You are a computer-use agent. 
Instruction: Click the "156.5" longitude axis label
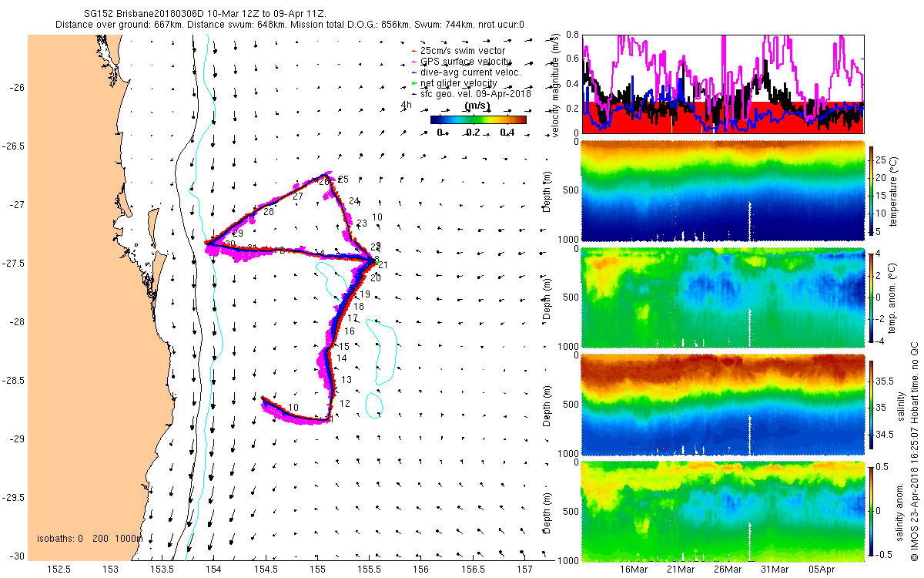coord(473,569)
